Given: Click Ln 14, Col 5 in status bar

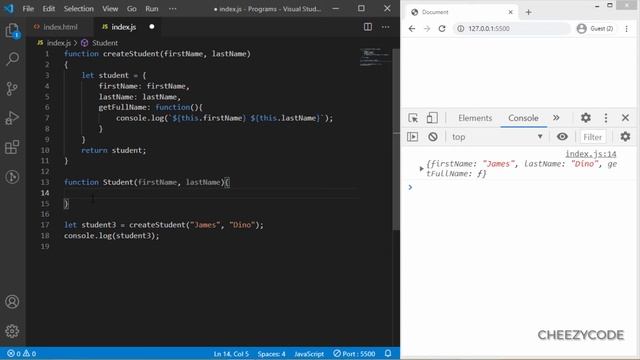Looking at the screenshot, I should point(231,353).
